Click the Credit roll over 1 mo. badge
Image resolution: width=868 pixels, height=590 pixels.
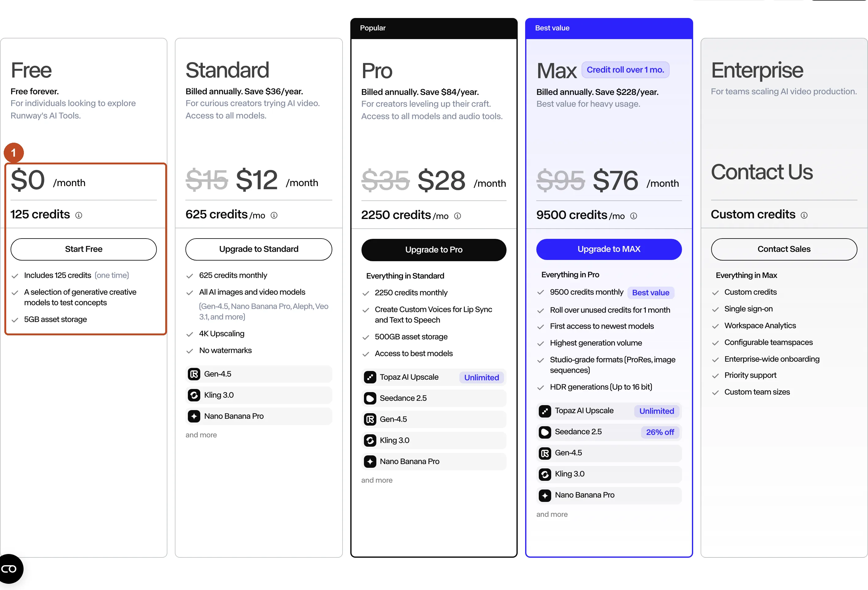click(x=626, y=70)
